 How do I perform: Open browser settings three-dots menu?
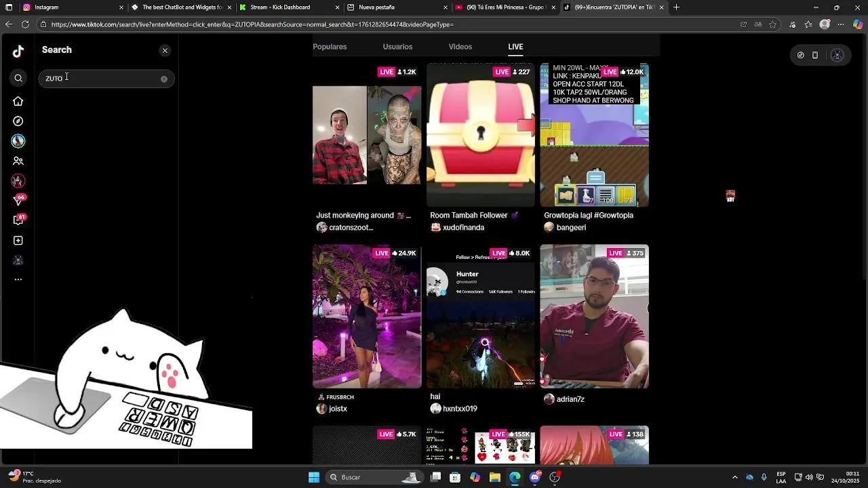point(841,24)
